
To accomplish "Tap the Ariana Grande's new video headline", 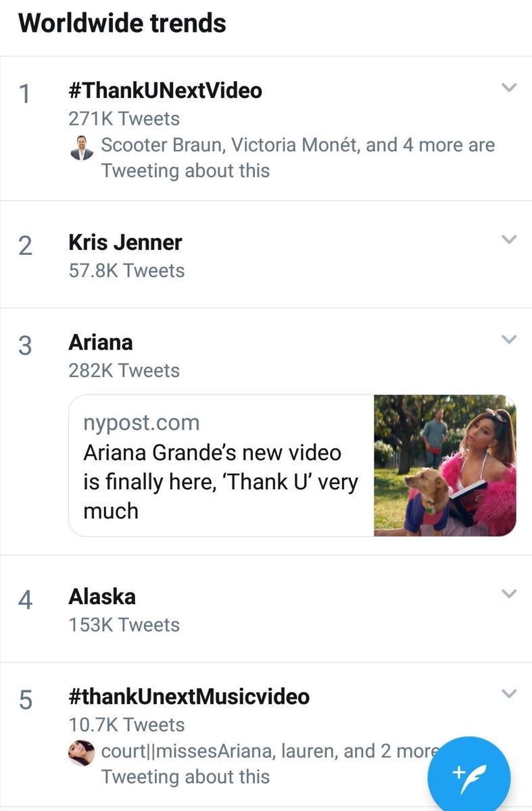I will [220, 481].
